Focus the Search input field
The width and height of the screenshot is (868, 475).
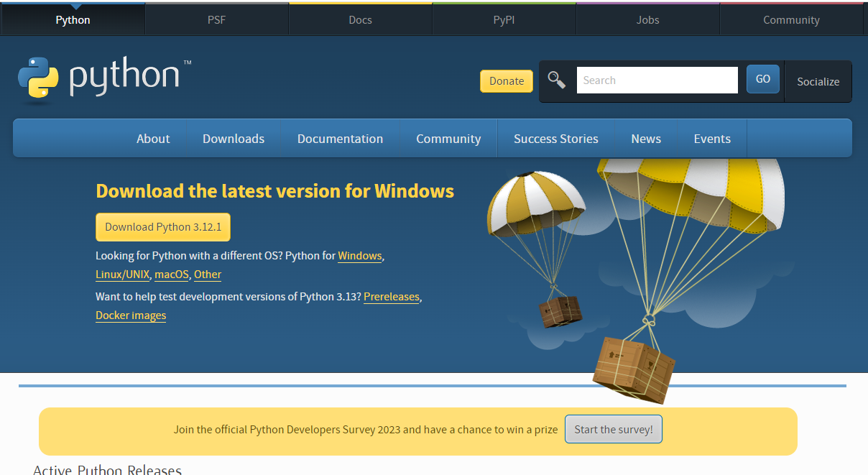(x=657, y=80)
